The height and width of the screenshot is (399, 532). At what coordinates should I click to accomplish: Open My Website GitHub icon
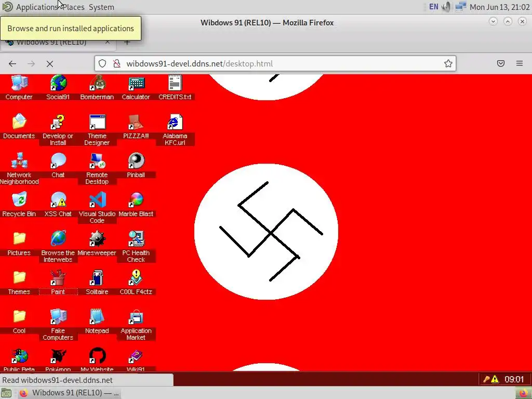(x=97, y=360)
